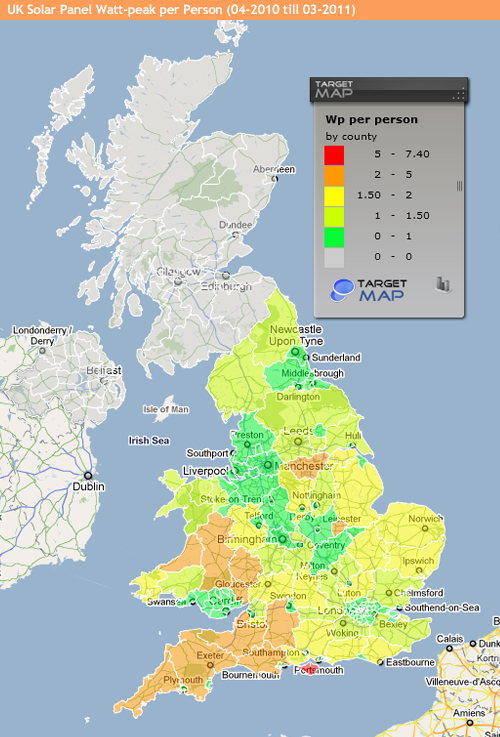Viewport: 500px width, 737px height.
Task: Select the Norwich city marker
Action: tap(425, 528)
